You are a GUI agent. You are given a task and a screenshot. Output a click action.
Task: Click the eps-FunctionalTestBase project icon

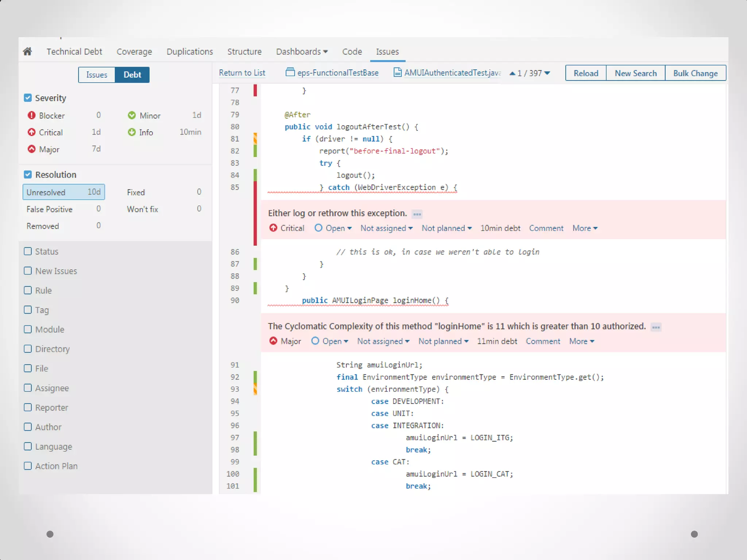tap(290, 73)
